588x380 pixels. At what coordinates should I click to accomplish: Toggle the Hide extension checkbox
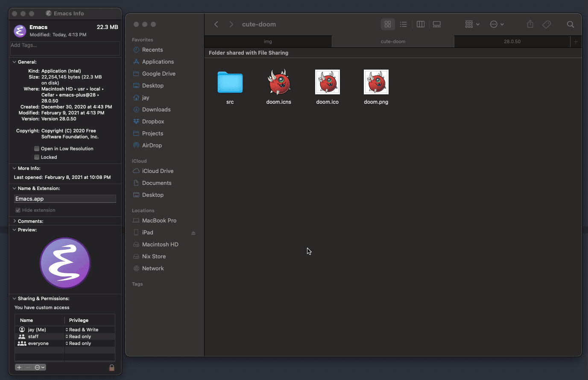coord(18,210)
